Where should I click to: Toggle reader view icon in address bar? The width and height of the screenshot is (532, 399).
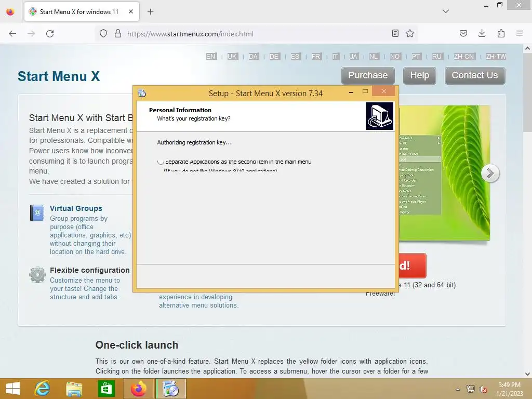395,33
